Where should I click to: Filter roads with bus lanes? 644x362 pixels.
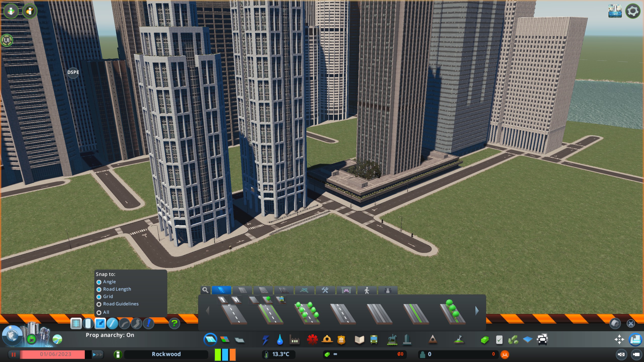(281, 300)
